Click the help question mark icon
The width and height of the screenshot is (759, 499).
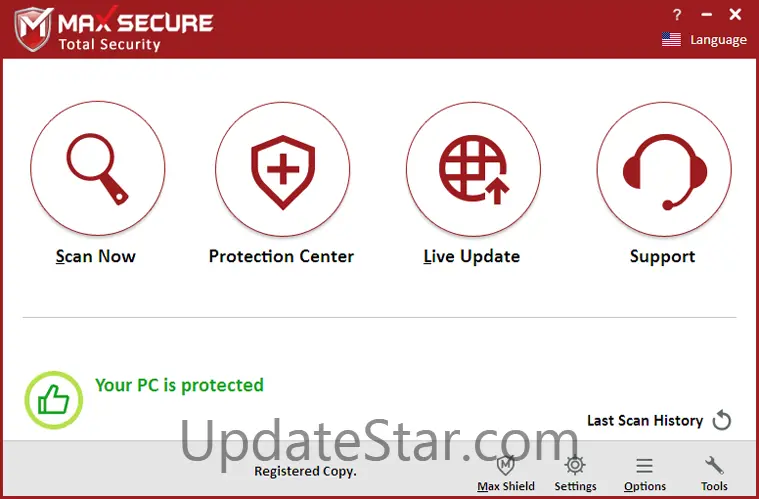click(x=677, y=15)
